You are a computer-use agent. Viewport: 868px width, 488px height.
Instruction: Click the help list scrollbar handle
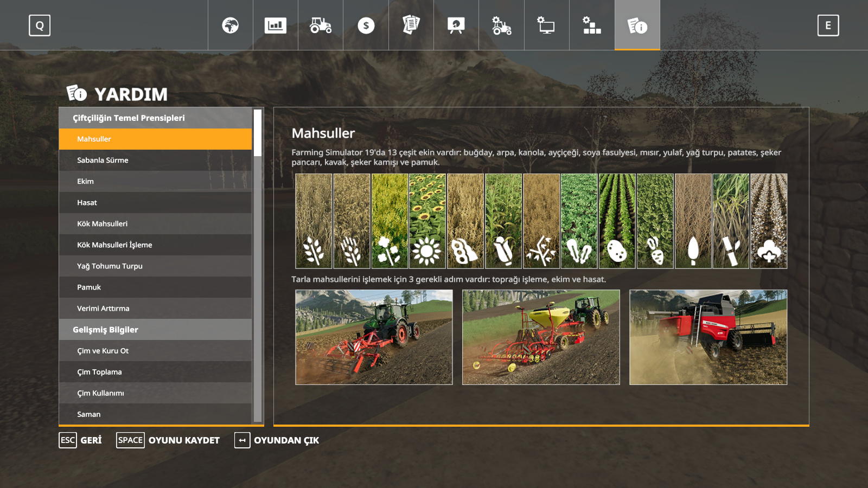pos(258,133)
